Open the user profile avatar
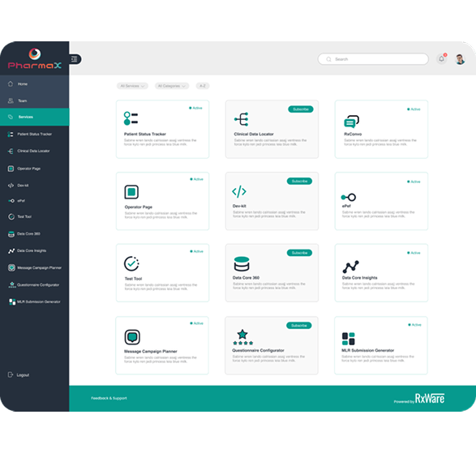 click(x=460, y=59)
